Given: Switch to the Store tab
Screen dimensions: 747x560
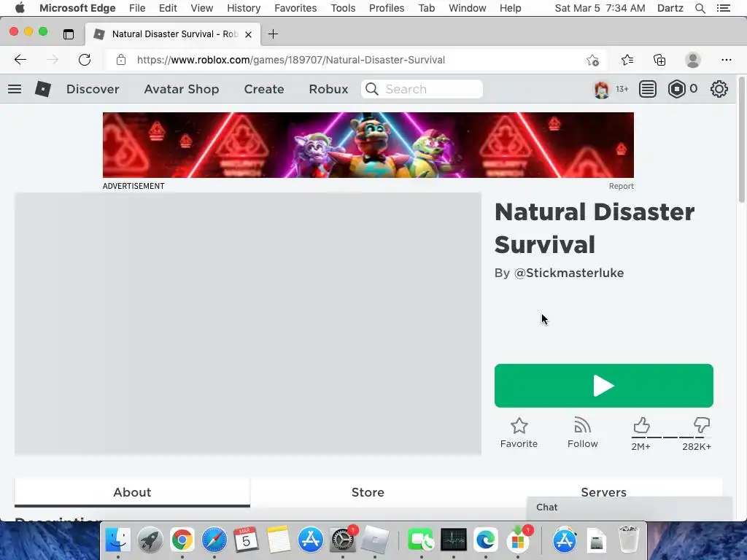Looking at the screenshot, I should [368, 492].
